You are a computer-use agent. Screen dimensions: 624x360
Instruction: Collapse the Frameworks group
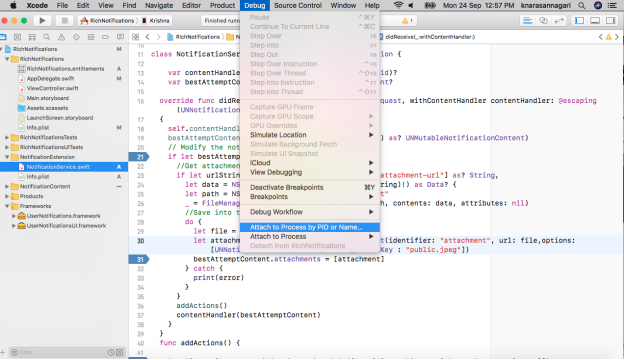click(x=7, y=206)
